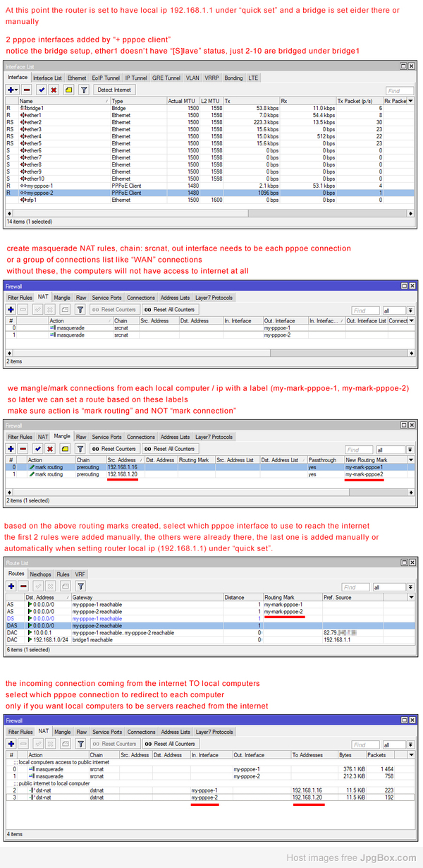Open Layer7 Protocols tab in the two-rule NAT window

214,297
